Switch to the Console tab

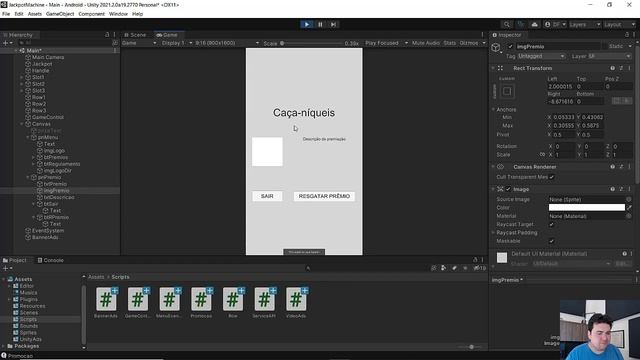pyautogui.click(x=51, y=260)
